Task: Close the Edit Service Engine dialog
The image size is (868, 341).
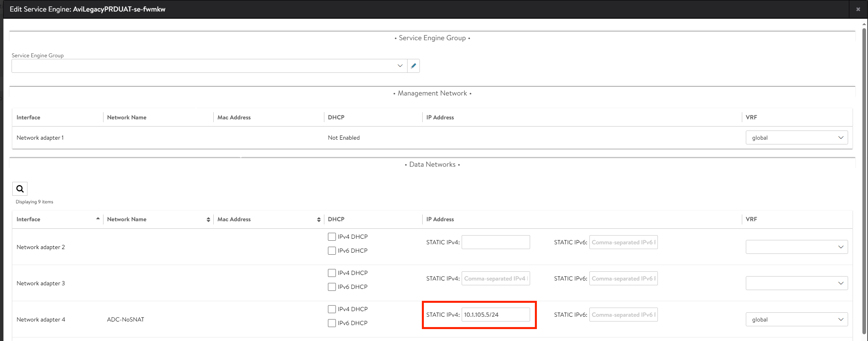Action: tap(858, 9)
